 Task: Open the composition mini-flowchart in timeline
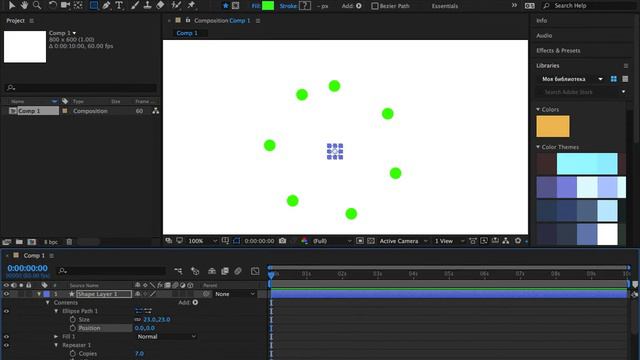point(178,271)
